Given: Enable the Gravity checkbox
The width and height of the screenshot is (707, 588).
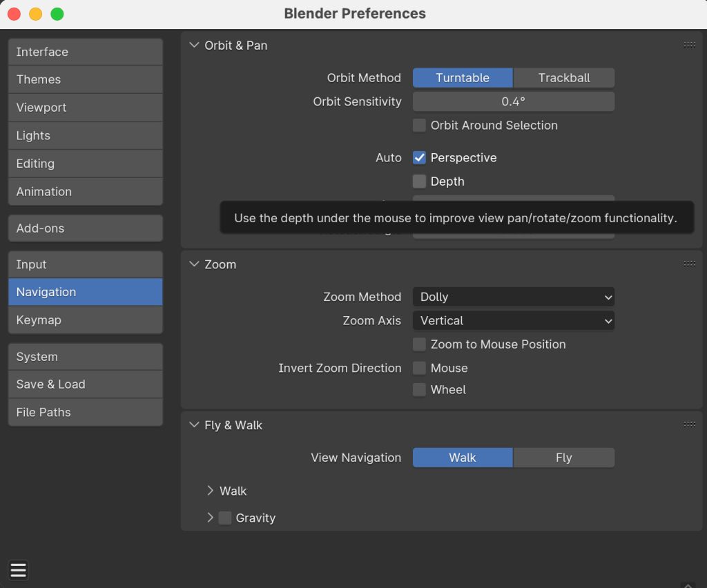Looking at the screenshot, I should (x=225, y=518).
